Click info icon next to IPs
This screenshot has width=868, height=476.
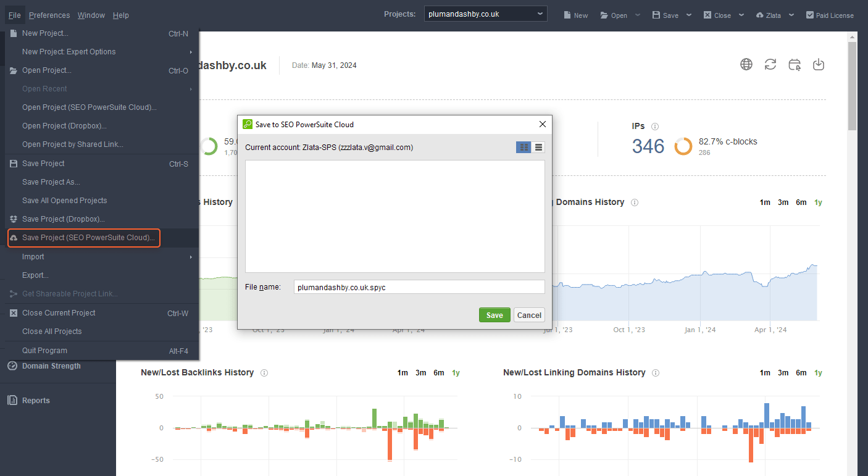click(x=655, y=126)
